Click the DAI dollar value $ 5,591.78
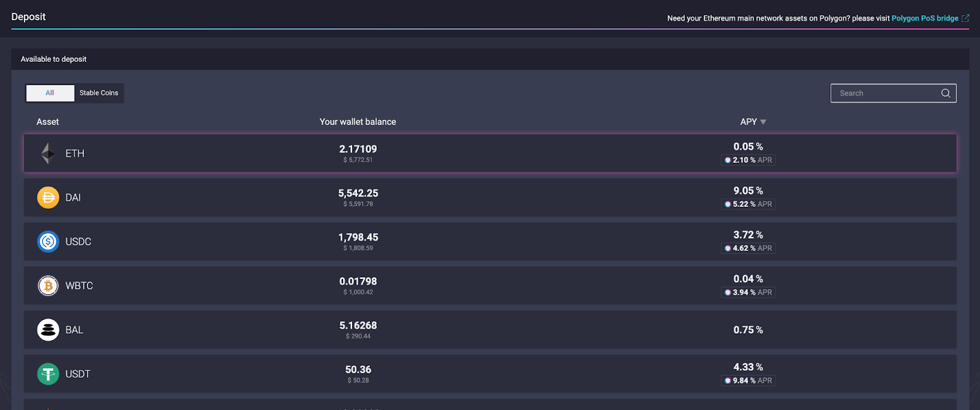The height and width of the screenshot is (410, 980). tap(358, 204)
